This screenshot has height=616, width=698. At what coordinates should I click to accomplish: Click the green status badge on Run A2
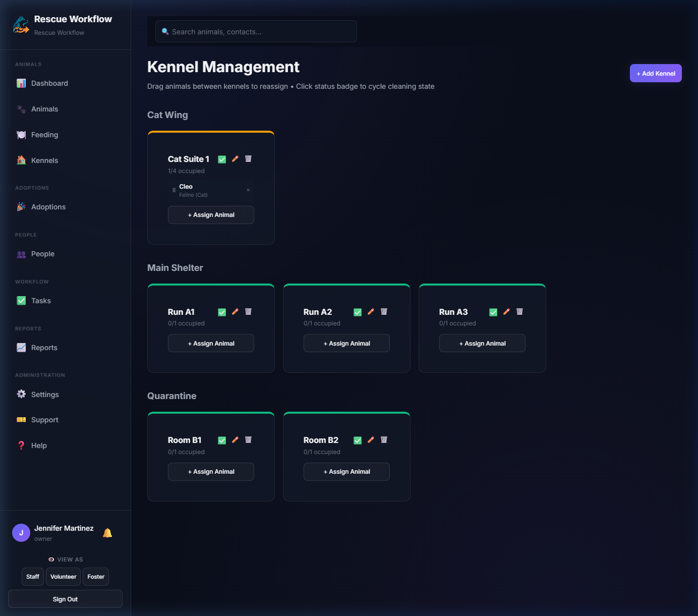[x=358, y=312]
